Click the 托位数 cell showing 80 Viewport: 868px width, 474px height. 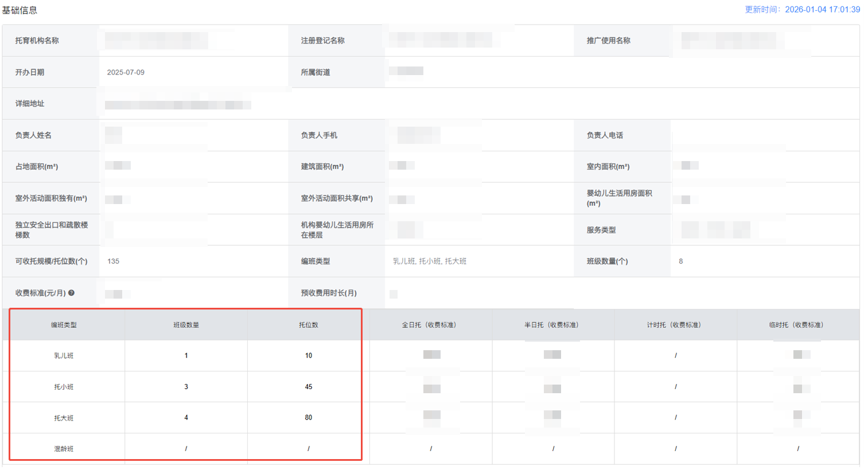pyautogui.click(x=308, y=418)
